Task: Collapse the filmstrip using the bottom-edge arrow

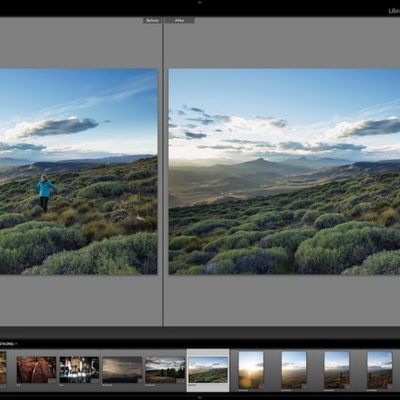Action: coord(200,397)
